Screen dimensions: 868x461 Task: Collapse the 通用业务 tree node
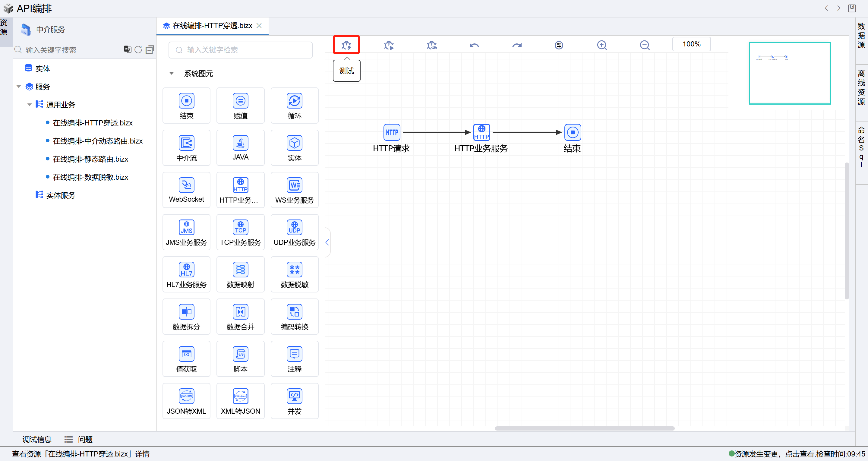point(30,105)
